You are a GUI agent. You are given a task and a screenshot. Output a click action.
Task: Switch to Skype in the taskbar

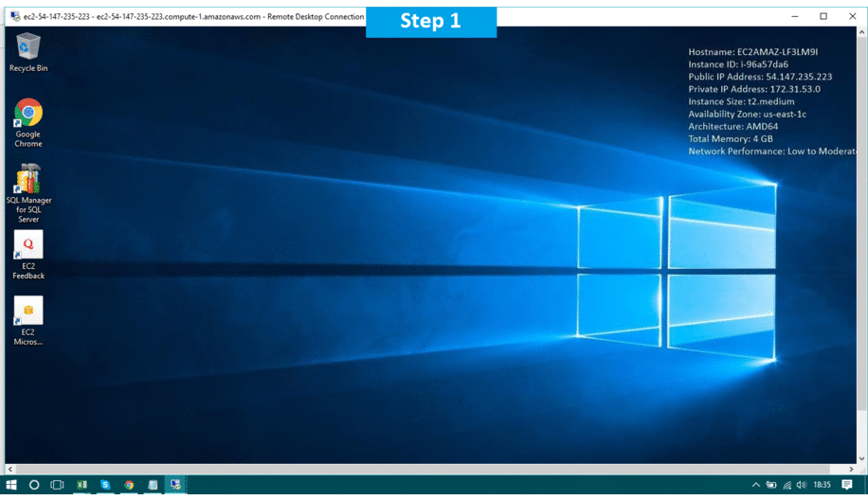click(105, 485)
